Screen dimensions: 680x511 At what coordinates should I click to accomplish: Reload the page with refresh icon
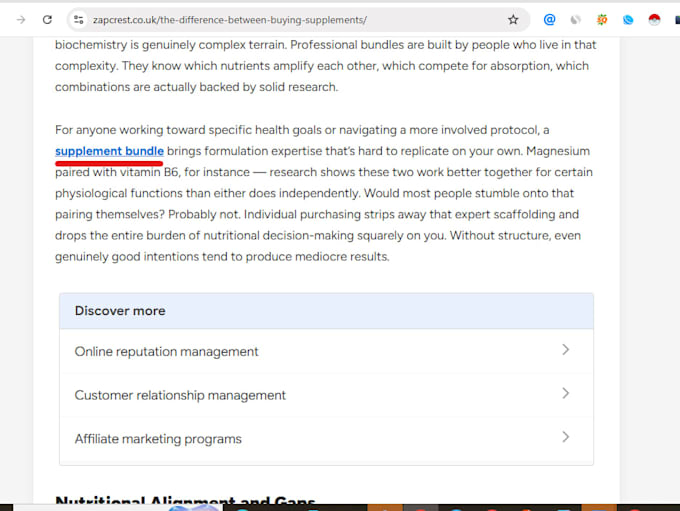[47, 20]
